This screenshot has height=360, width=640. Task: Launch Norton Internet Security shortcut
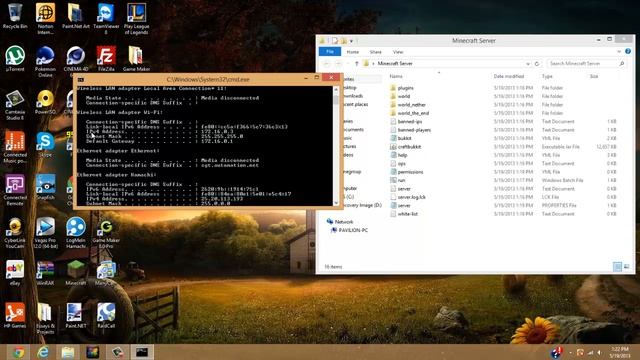[x=45, y=18]
